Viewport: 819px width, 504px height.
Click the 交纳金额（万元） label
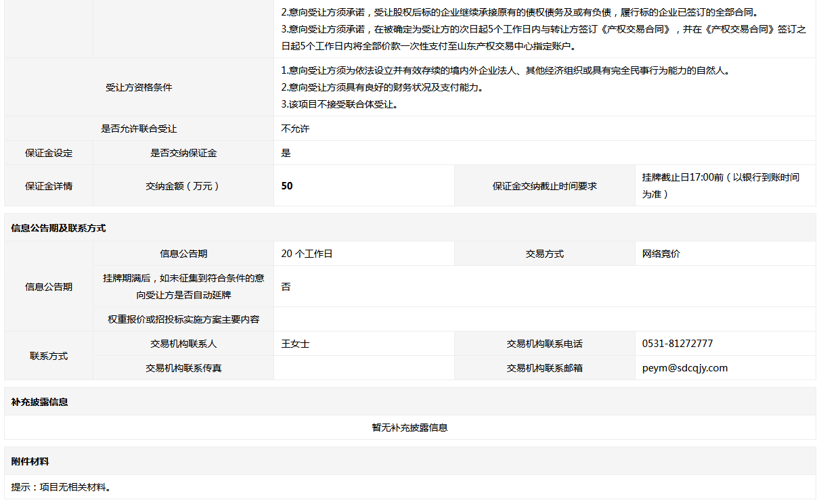point(183,186)
